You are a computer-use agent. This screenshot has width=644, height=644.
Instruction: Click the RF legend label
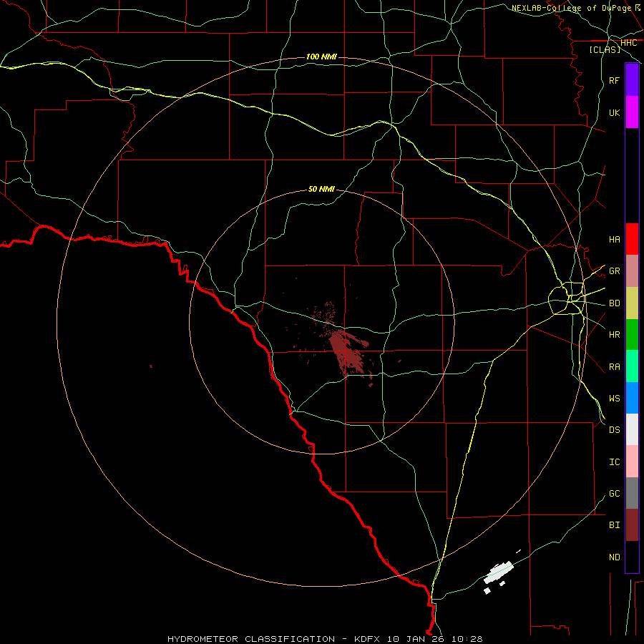click(614, 80)
